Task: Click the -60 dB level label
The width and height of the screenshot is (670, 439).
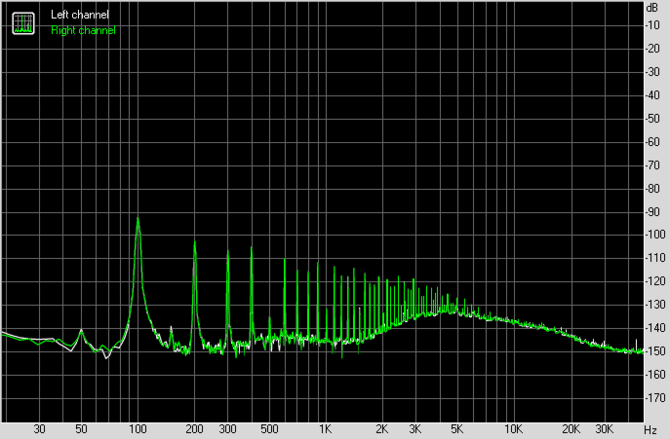Action: [653, 141]
